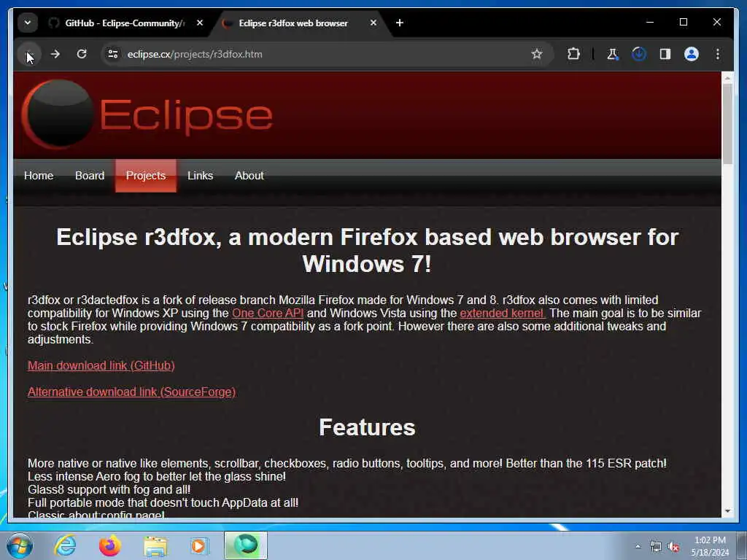Follow the extended kernel link
Viewport: 747px width, 560px height.
coord(503,314)
